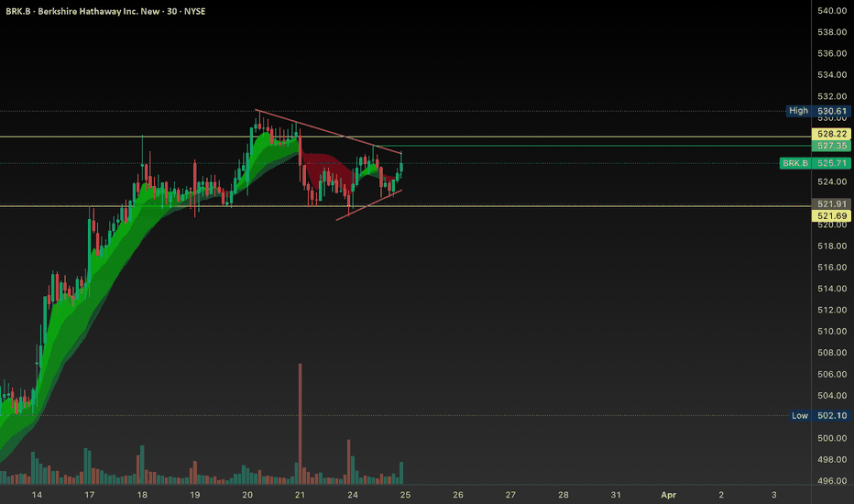Select the 500.00 price axis label
Screen dimensions: 854x504
click(832, 438)
